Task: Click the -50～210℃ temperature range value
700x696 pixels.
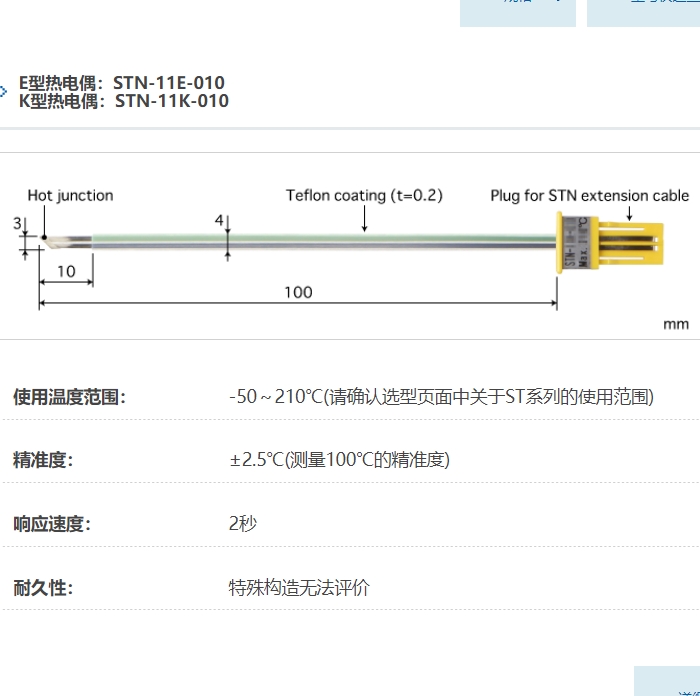Action: pos(441,396)
